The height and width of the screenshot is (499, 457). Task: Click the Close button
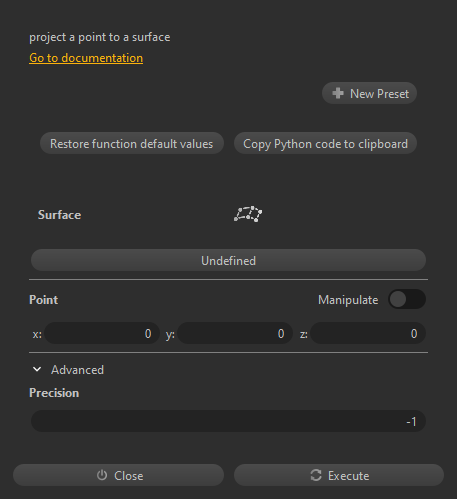[x=118, y=475]
